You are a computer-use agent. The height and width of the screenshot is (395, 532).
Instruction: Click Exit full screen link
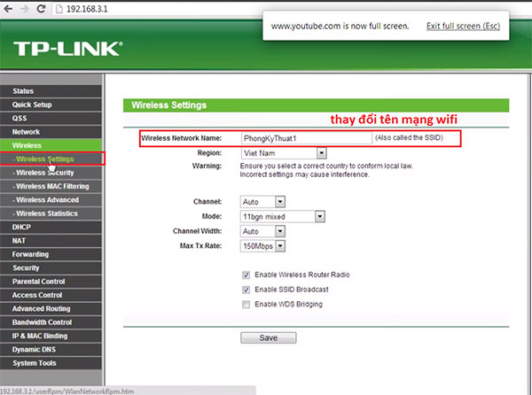(x=463, y=27)
